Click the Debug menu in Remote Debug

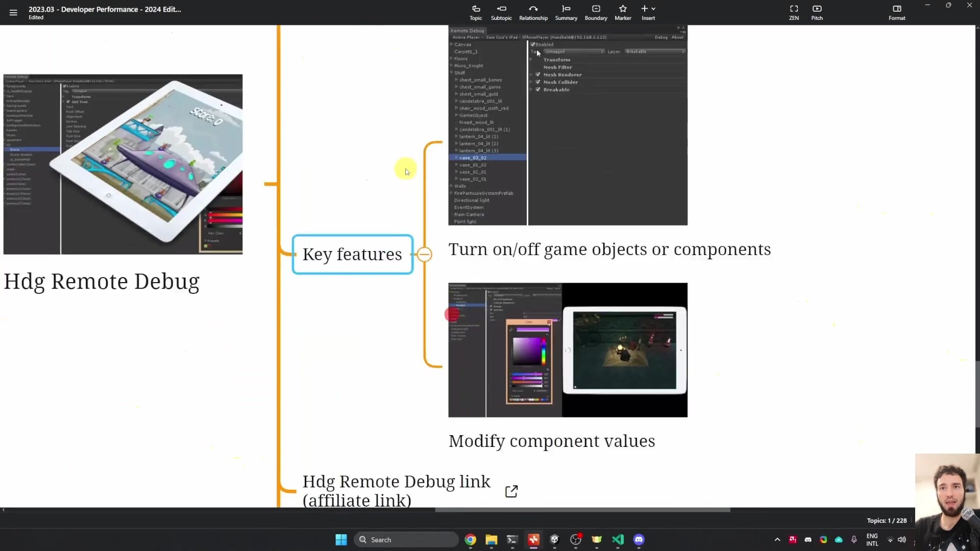[661, 37]
